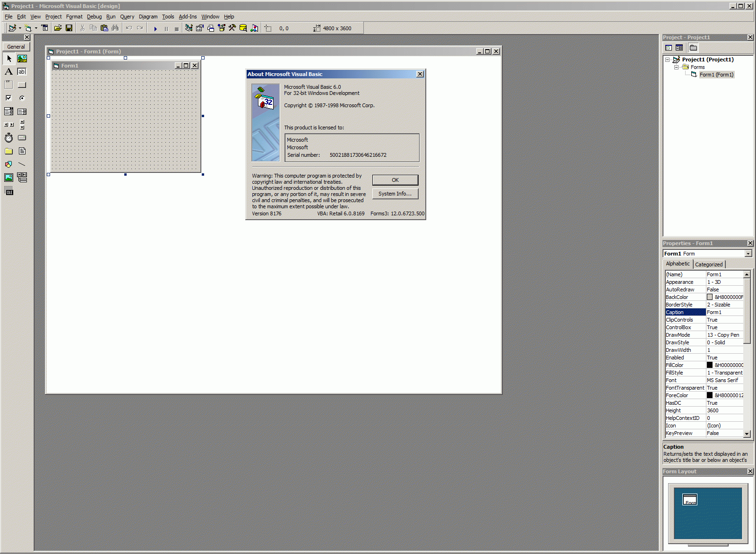
Task: Select the CheckBox control tool
Action: click(x=9, y=98)
